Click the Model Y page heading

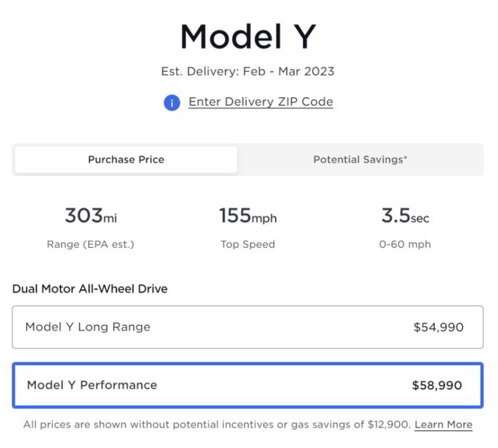[248, 37]
